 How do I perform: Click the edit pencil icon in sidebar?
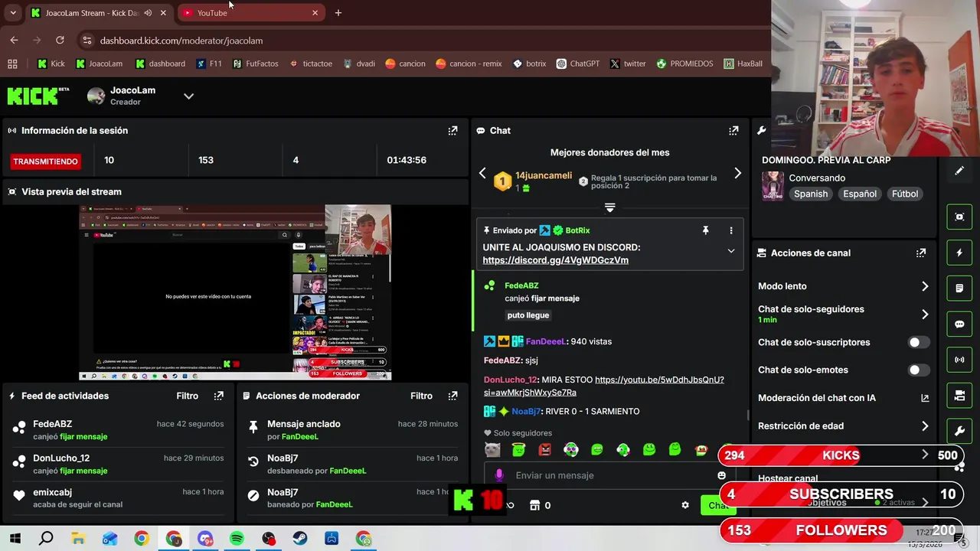959,171
